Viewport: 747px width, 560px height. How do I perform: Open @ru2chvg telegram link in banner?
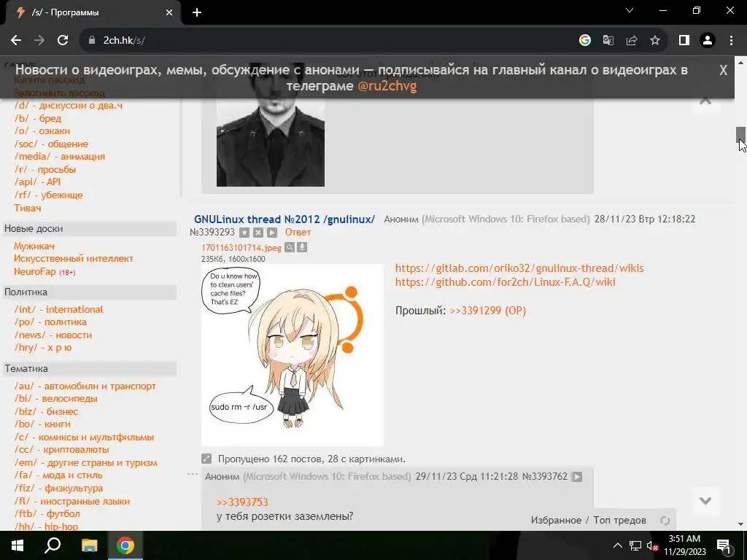[387, 86]
